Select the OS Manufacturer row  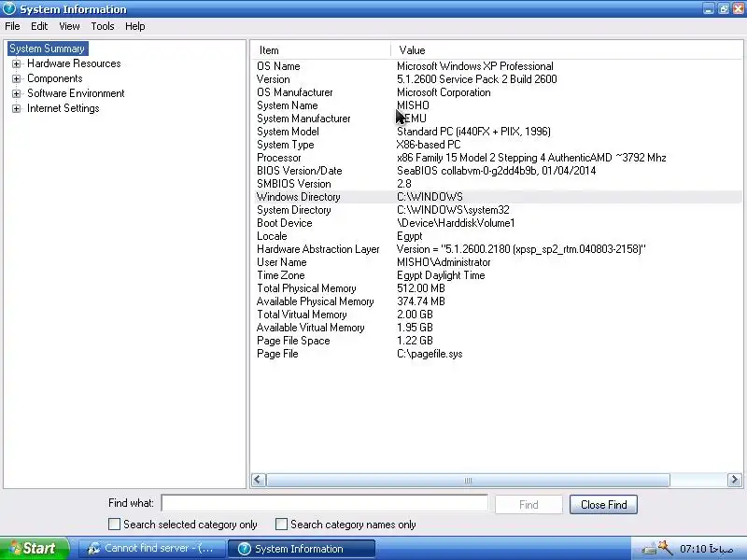pos(498,92)
